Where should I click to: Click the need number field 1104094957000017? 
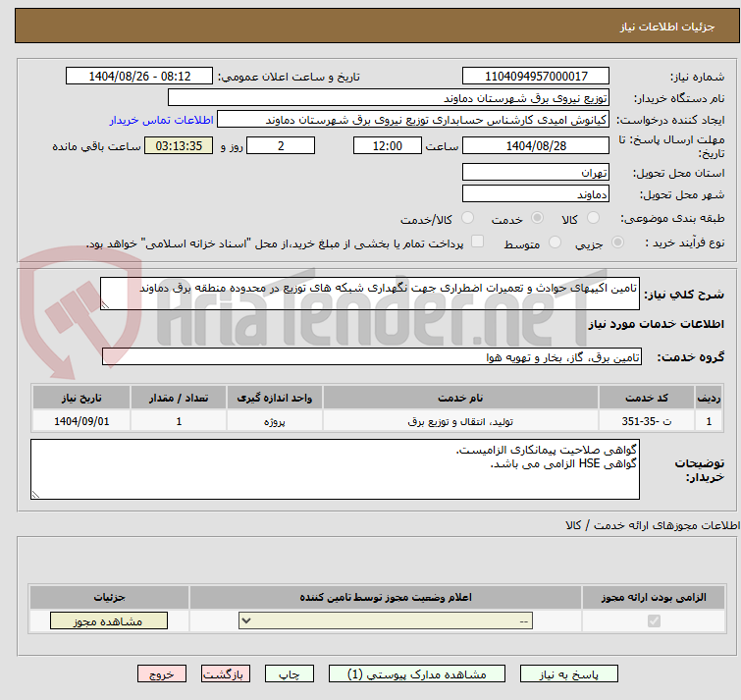[x=536, y=77]
